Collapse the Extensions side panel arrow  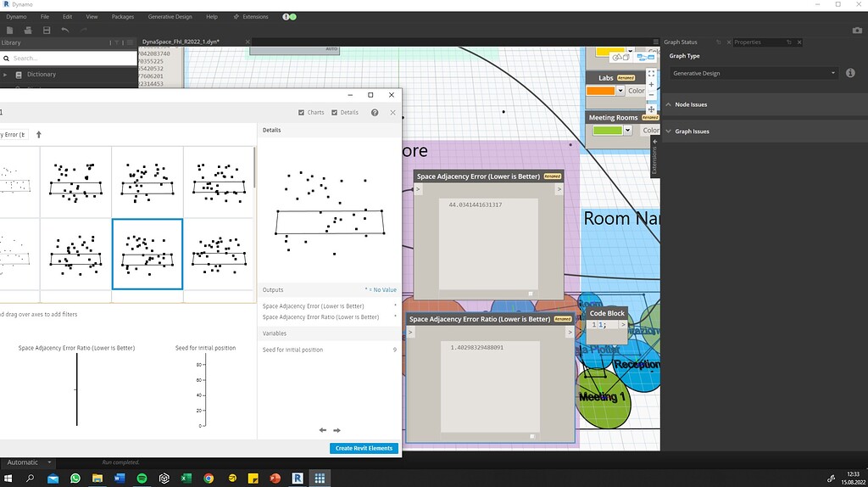pos(654,142)
